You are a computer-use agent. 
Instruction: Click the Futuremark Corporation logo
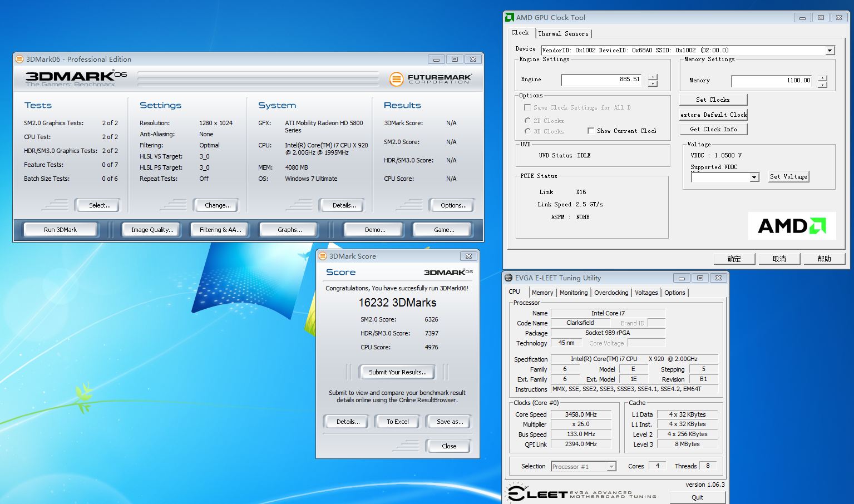430,79
